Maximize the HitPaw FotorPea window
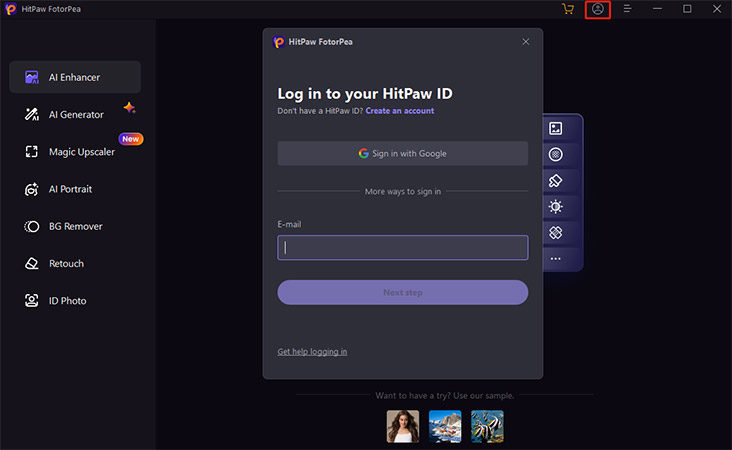This screenshot has height=450, width=732. [687, 9]
